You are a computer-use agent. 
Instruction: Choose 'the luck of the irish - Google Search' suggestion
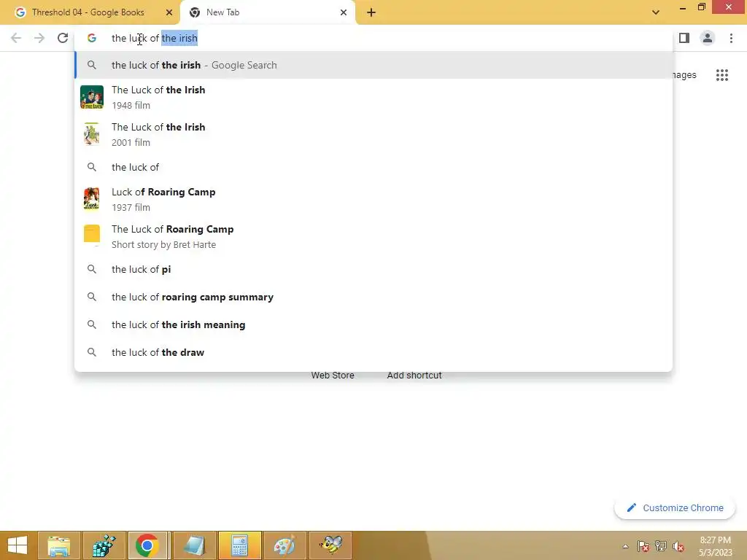coord(373,65)
